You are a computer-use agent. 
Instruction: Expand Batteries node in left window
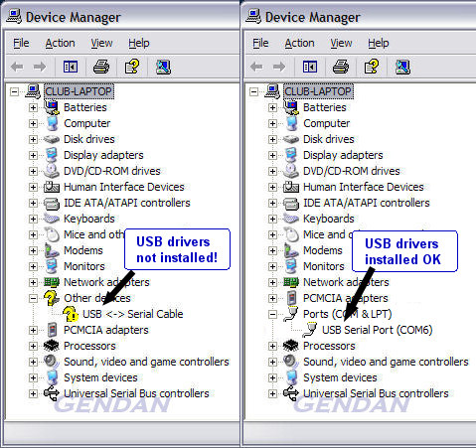point(33,107)
